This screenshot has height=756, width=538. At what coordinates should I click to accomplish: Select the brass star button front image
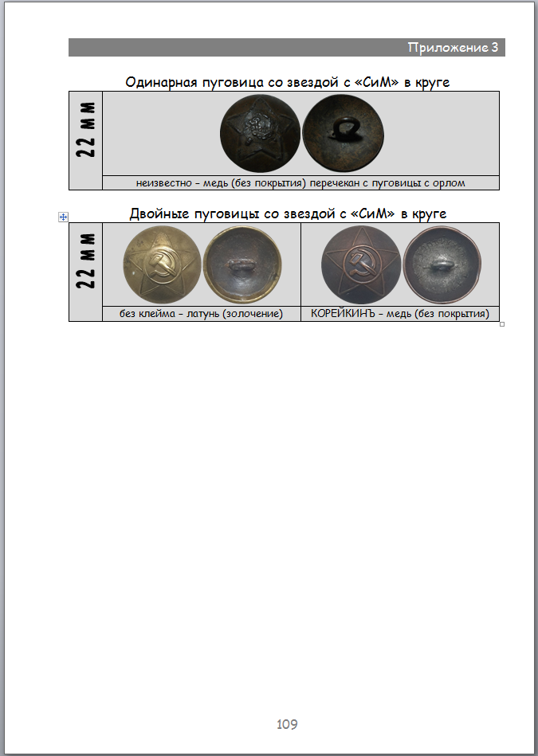point(162,264)
